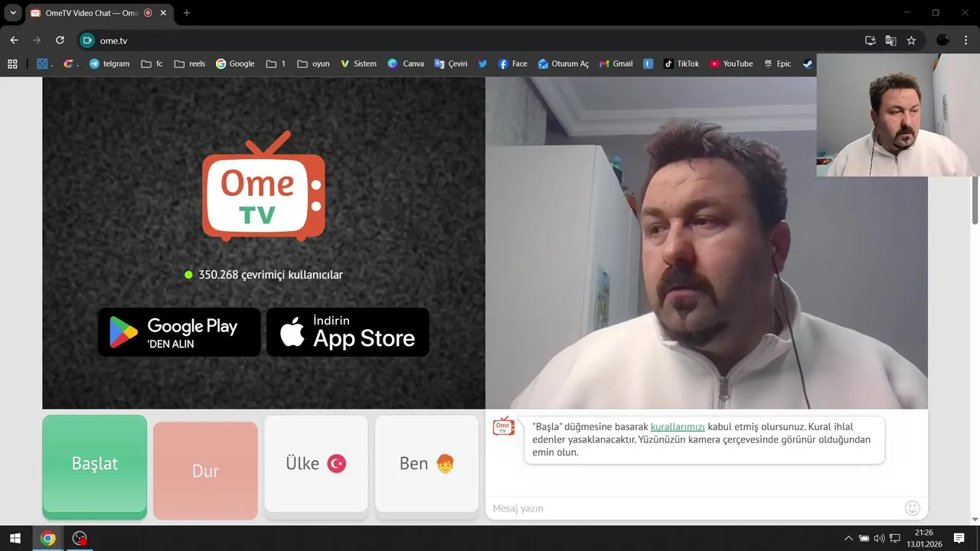Open the TikTok bookmark
This screenshot has height=551, width=980.
click(x=681, y=64)
